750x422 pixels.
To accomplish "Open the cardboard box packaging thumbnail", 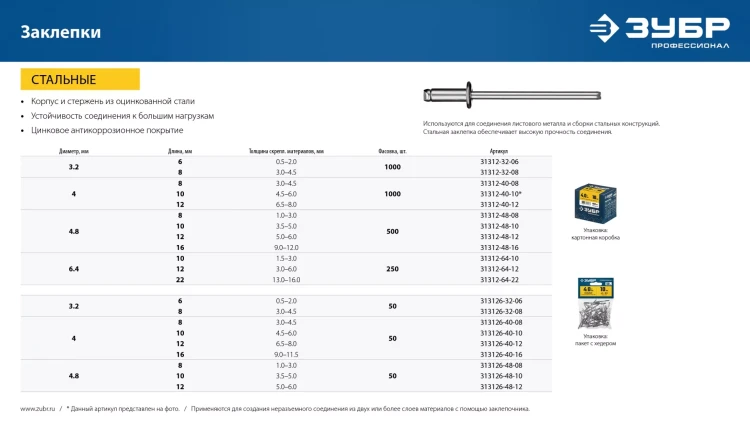I will click(596, 203).
